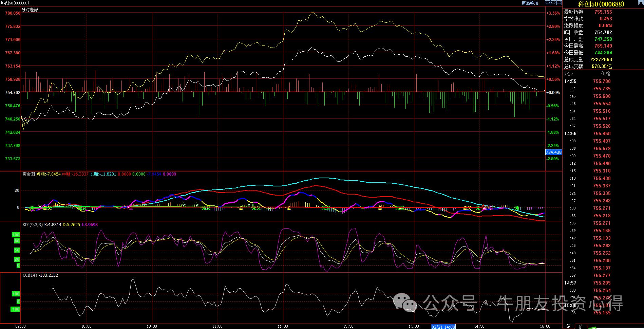This screenshot has height=329, width=644.
Task: Click the -2.80% percent axis label
Action: tap(553, 159)
